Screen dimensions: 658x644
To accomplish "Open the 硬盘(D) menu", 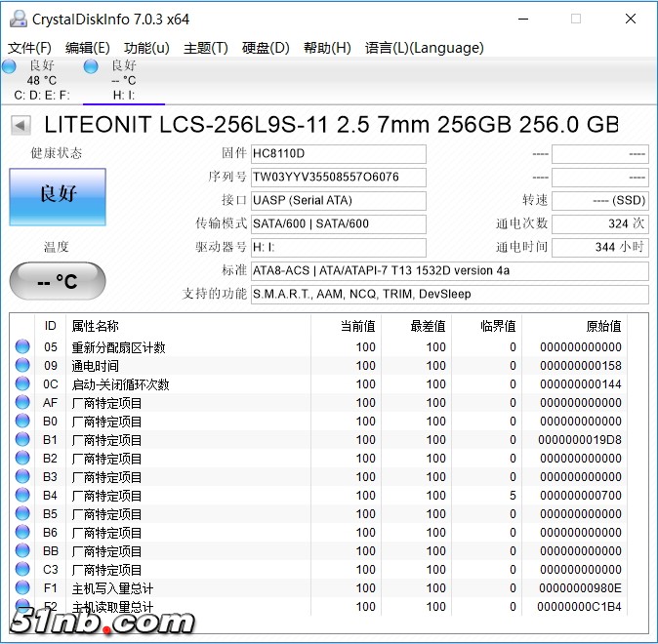I will point(266,48).
